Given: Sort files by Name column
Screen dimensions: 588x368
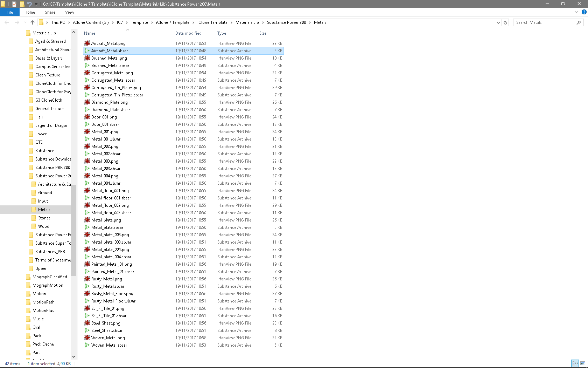Looking at the screenshot, I should click(x=128, y=33).
